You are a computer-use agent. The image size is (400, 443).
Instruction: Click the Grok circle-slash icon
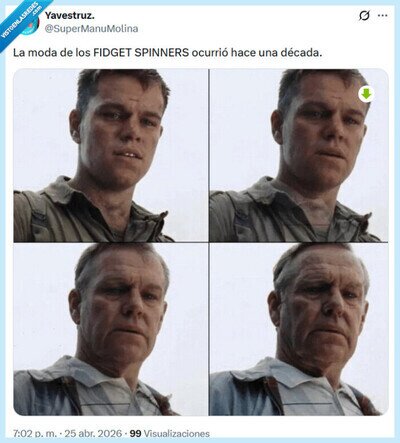click(364, 16)
